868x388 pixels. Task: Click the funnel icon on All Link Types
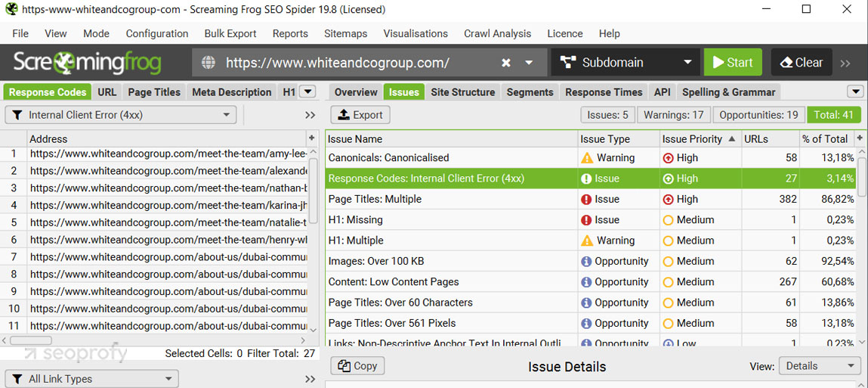click(x=17, y=379)
